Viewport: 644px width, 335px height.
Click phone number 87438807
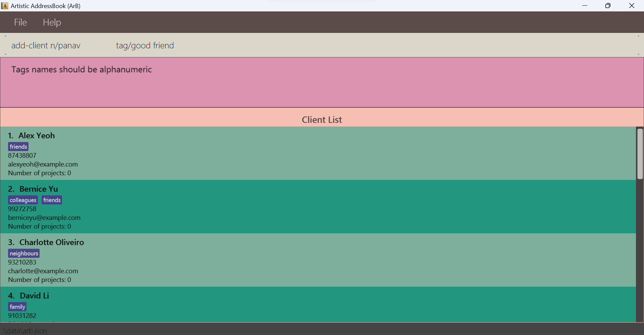(x=22, y=155)
